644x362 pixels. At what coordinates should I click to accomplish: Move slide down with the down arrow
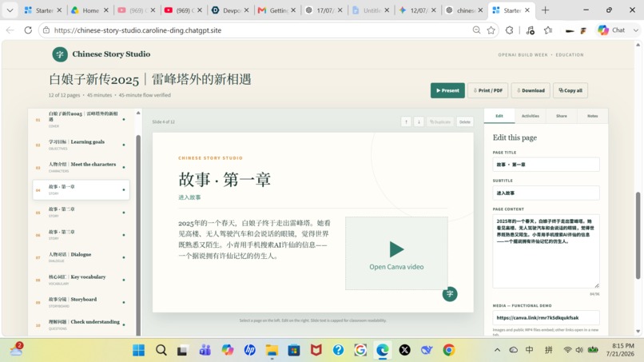(x=419, y=121)
